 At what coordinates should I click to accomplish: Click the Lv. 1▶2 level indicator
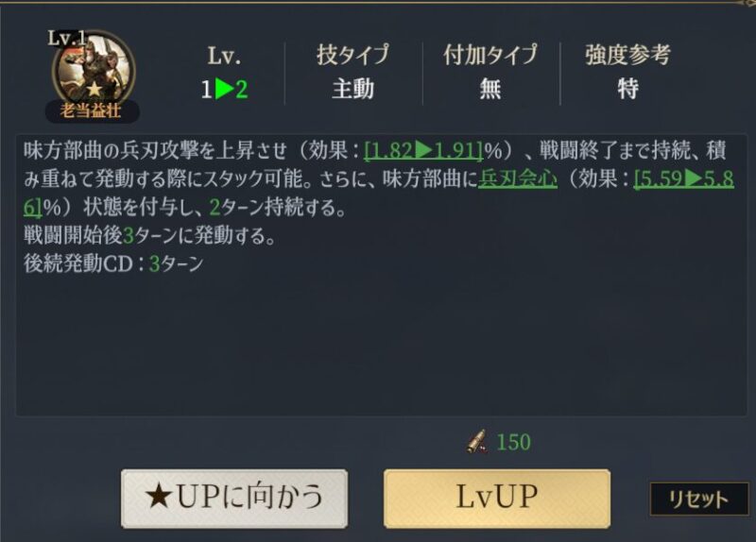pyautogui.click(x=225, y=73)
